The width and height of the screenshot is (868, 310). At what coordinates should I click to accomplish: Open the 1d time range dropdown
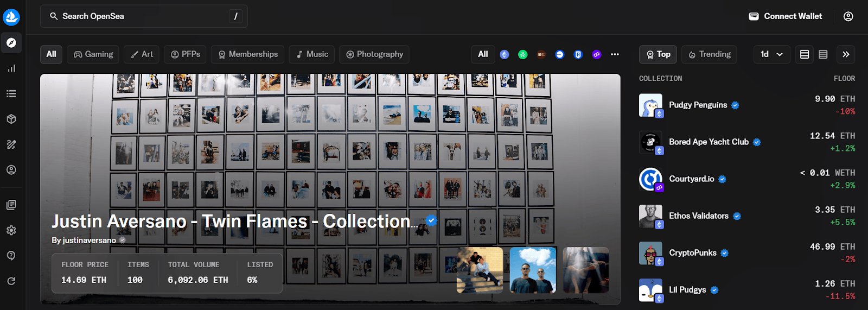(771, 54)
